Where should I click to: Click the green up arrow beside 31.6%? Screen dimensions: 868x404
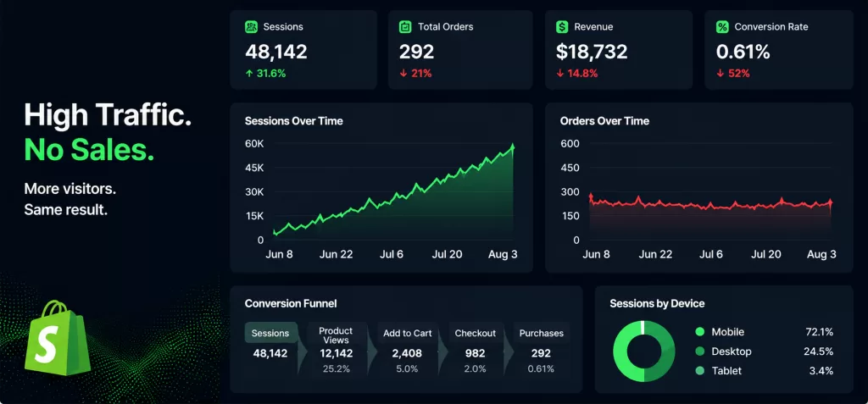pos(249,73)
